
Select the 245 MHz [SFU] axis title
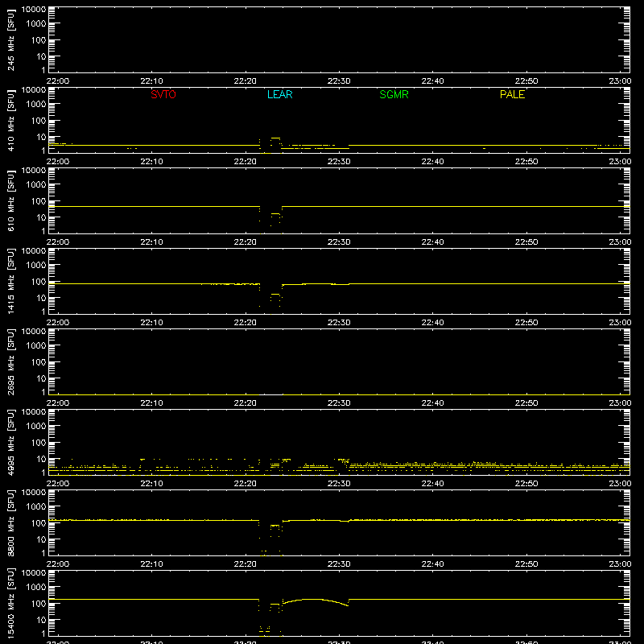coord(11,39)
